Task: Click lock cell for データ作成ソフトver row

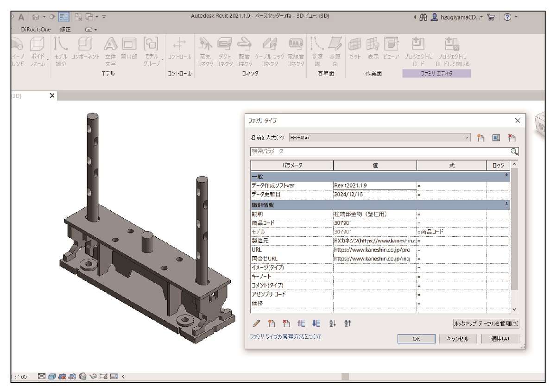Action: click(498, 185)
